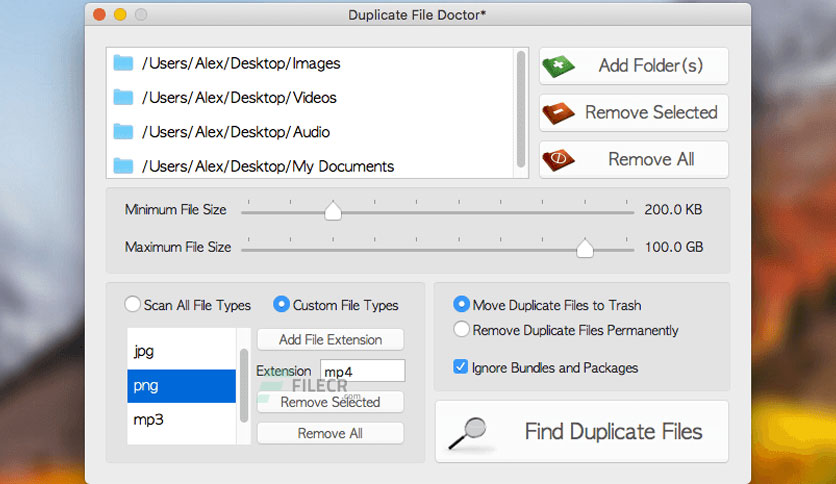This screenshot has width=836, height=484.
Task: Click the 200.0 KB minimum size value
Action: (x=673, y=209)
